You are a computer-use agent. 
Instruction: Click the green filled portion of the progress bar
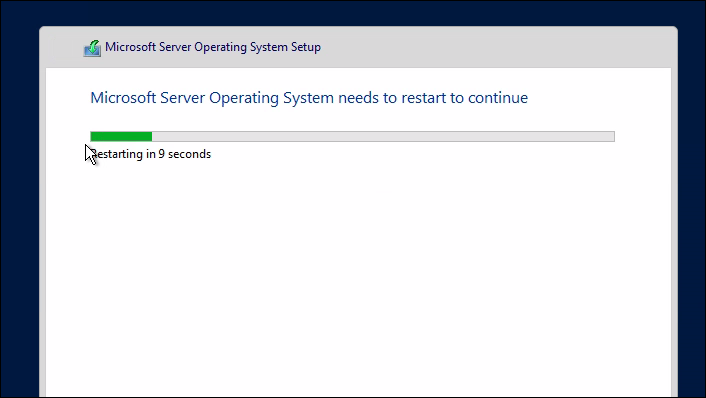pyautogui.click(x=121, y=136)
